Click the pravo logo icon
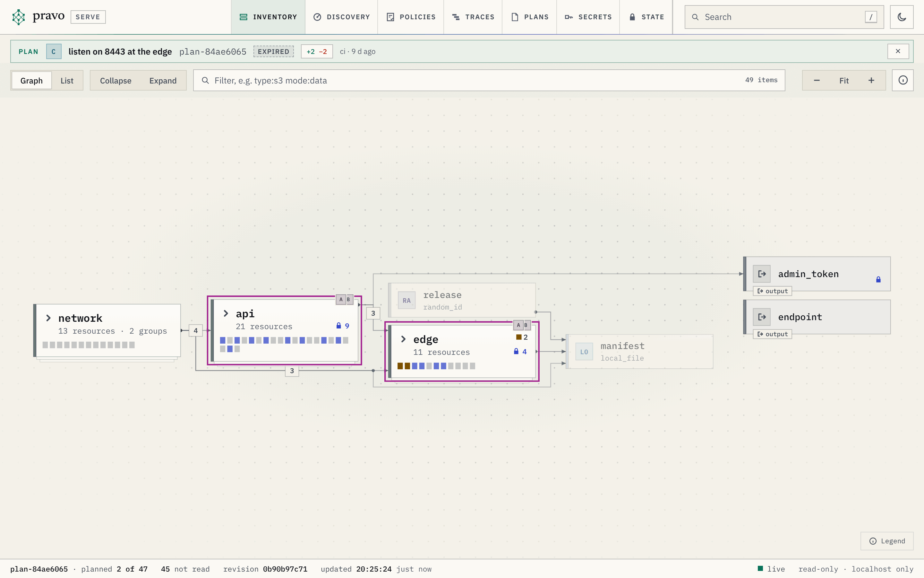Screen dimensions: 924x578 coord(18,17)
